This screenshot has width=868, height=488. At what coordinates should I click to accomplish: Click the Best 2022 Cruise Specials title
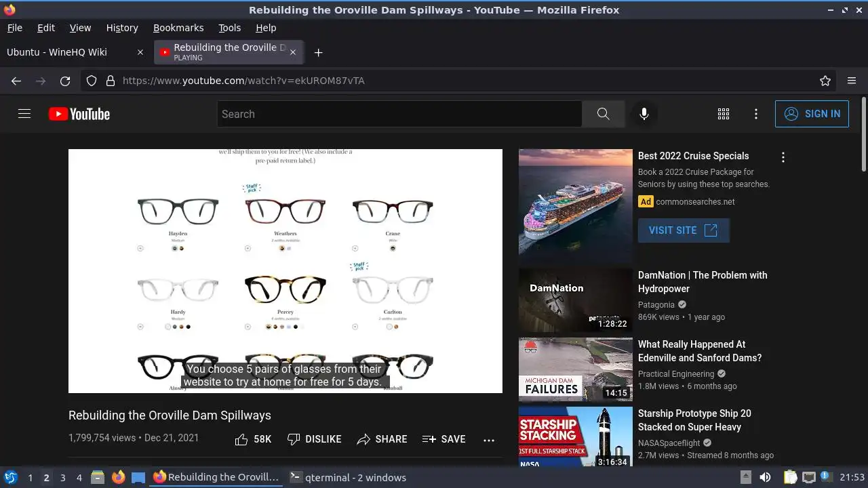click(693, 156)
